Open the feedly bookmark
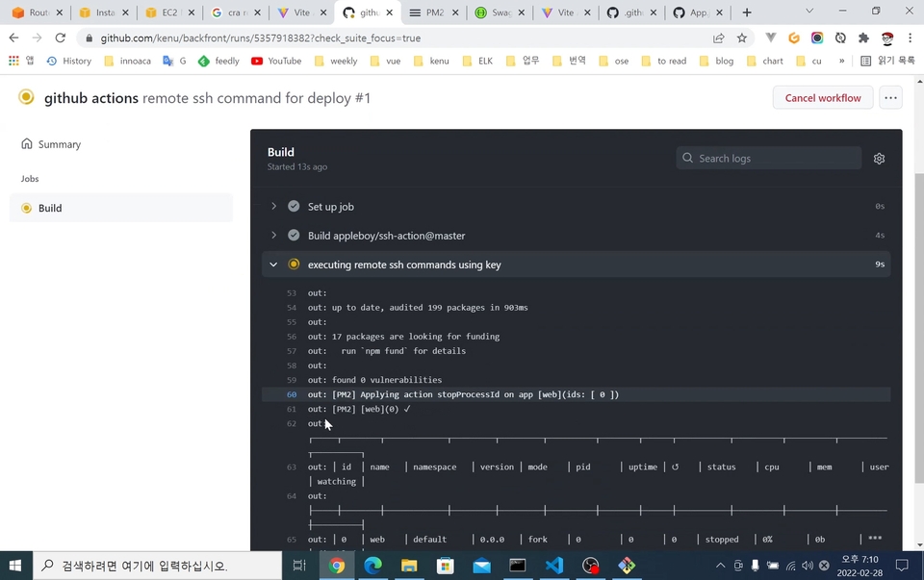This screenshot has height=580, width=924. pos(218,61)
